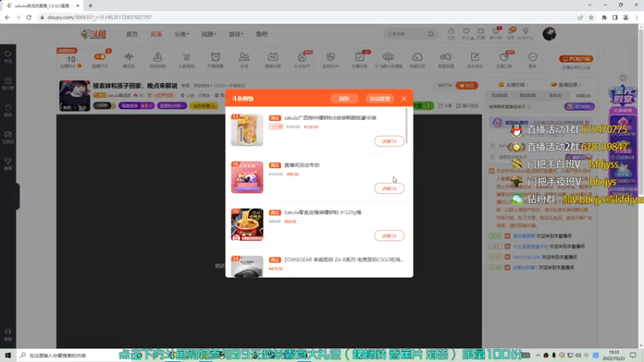The image size is (644, 362).
Task: Close the 斗鱼购物 popup with X
Action: point(404,98)
